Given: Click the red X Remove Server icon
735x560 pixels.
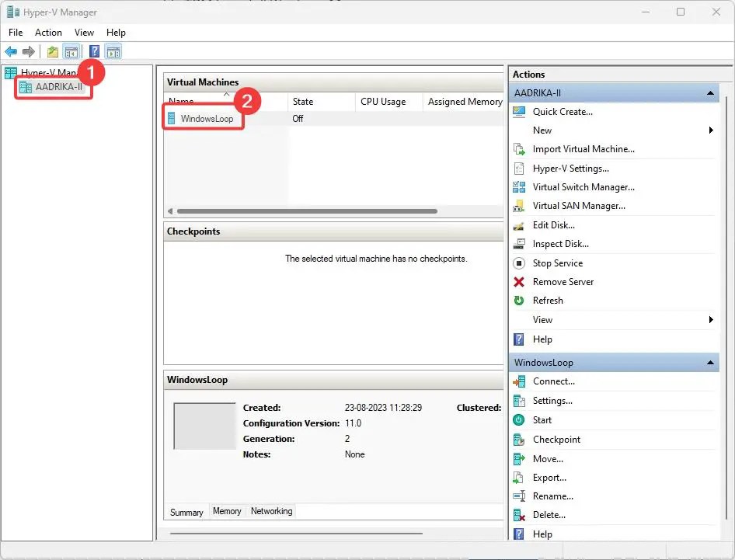Looking at the screenshot, I should click(519, 282).
